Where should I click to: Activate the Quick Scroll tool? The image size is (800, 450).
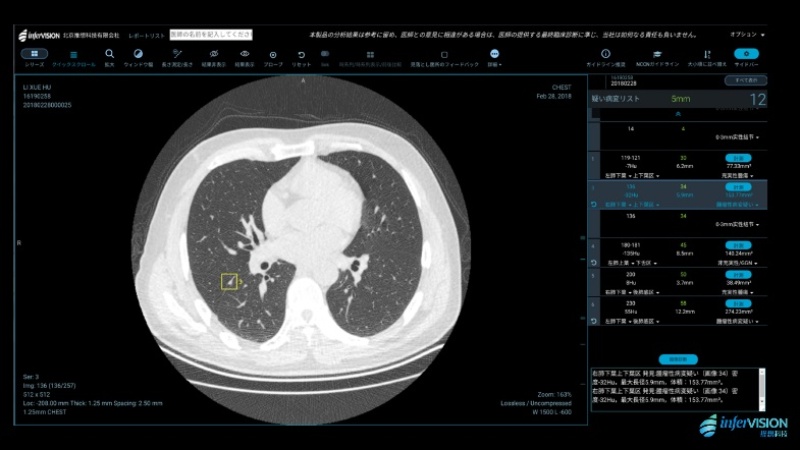pyautogui.click(x=74, y=55)
